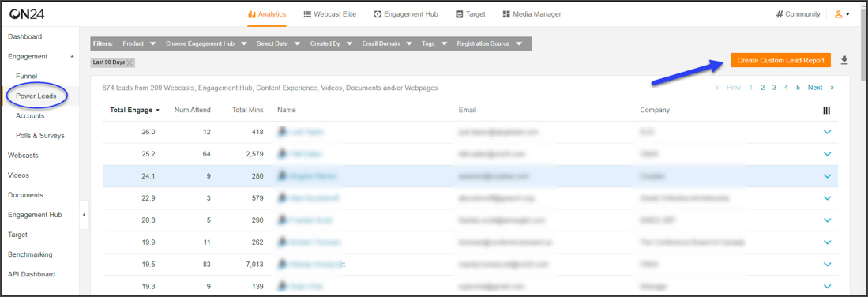Jump to last page arrows
The width and height of the screenshot is (868, 297).
coord(832,88)
